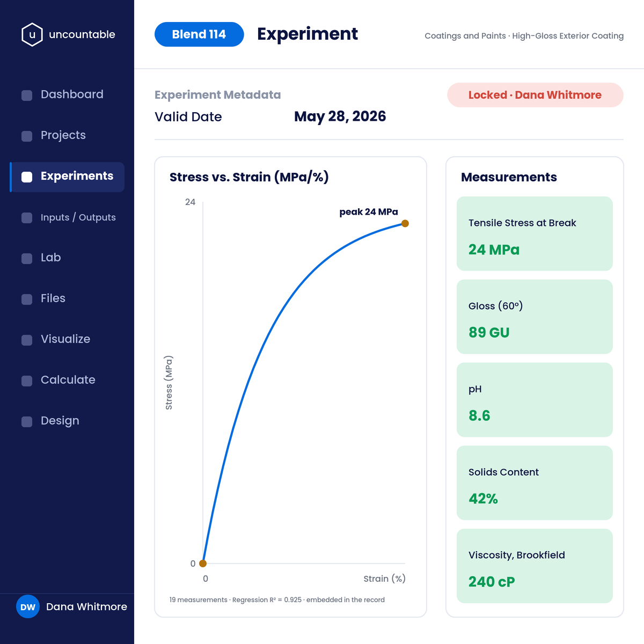Open Inputs / Outputs section
This screenshot has height=644, width=644.
pos(67,217)
